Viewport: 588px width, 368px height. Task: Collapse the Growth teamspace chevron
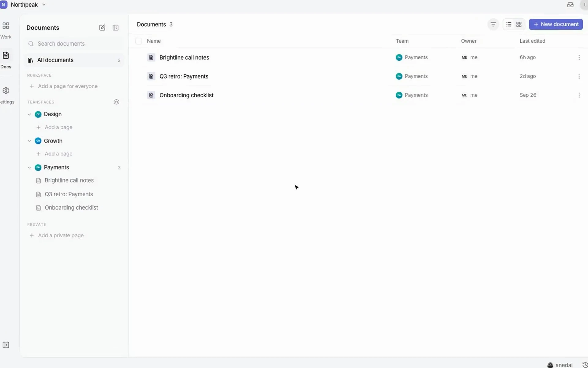29,141
